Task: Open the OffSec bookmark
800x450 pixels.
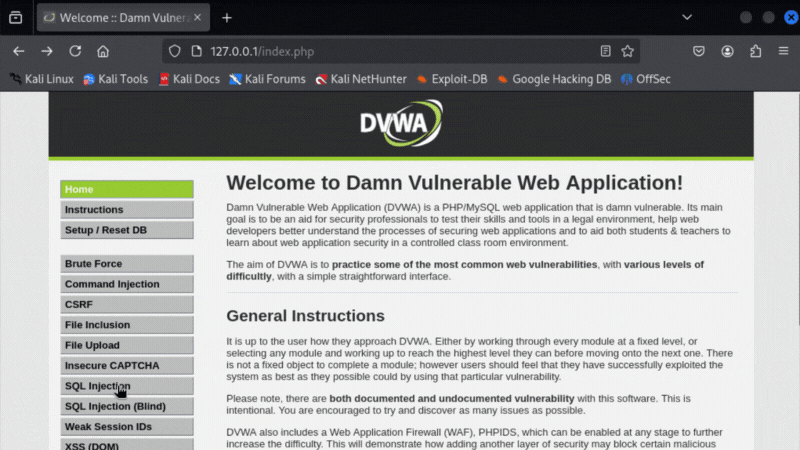Action: (x=646, y=79)
